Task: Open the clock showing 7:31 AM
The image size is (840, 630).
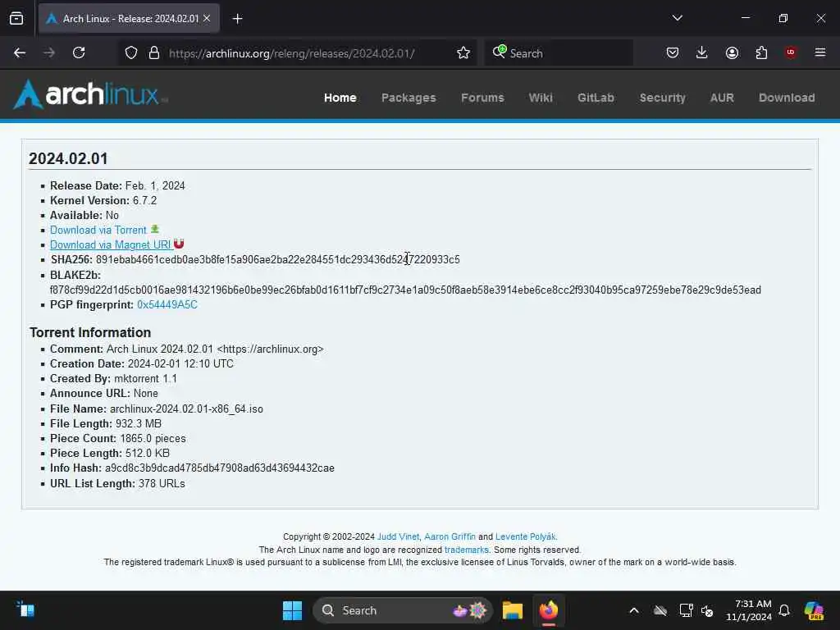Action: click(x=748, y=610)
